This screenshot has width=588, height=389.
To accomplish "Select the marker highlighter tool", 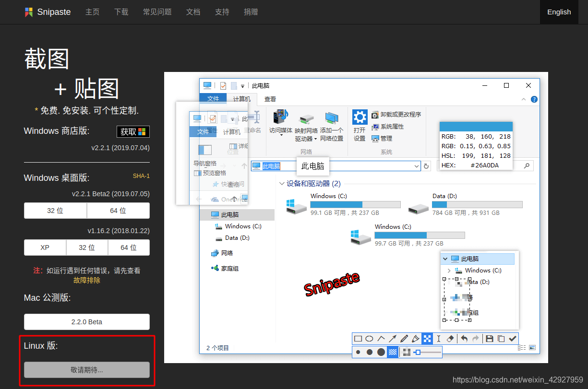I will [x=416, y=339].
